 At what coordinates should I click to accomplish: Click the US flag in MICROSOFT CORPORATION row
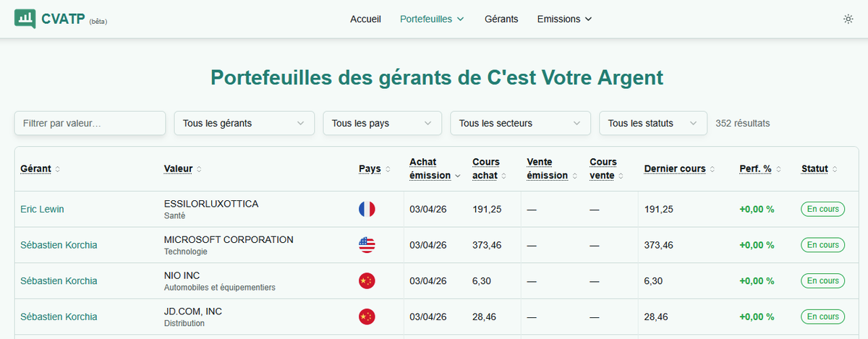[367, 245]
